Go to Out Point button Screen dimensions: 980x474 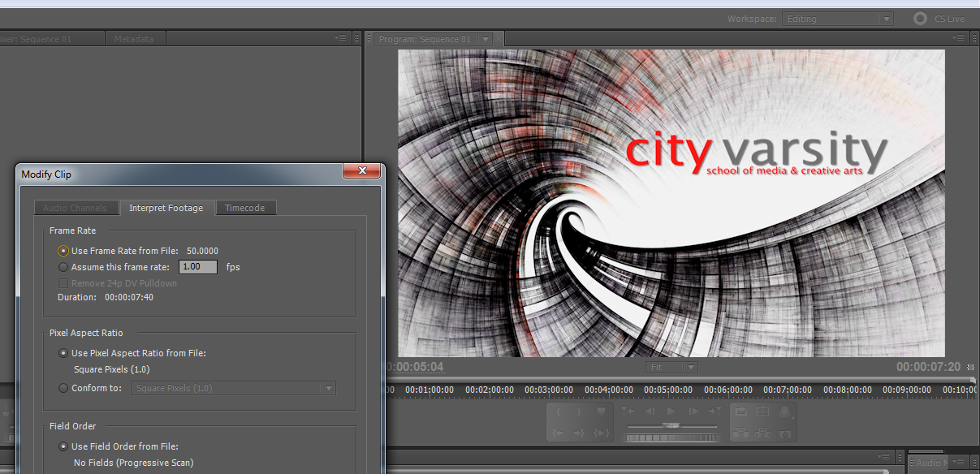pos(579,433)
